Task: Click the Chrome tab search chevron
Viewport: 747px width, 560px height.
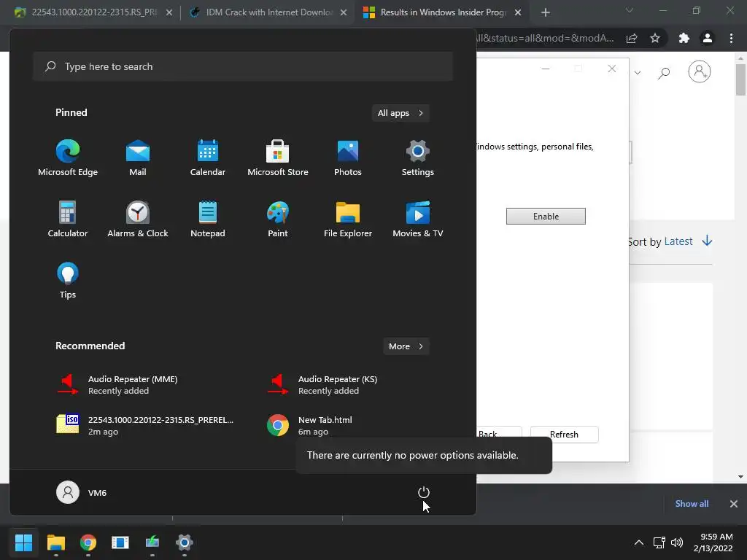Action: [630, 10]
